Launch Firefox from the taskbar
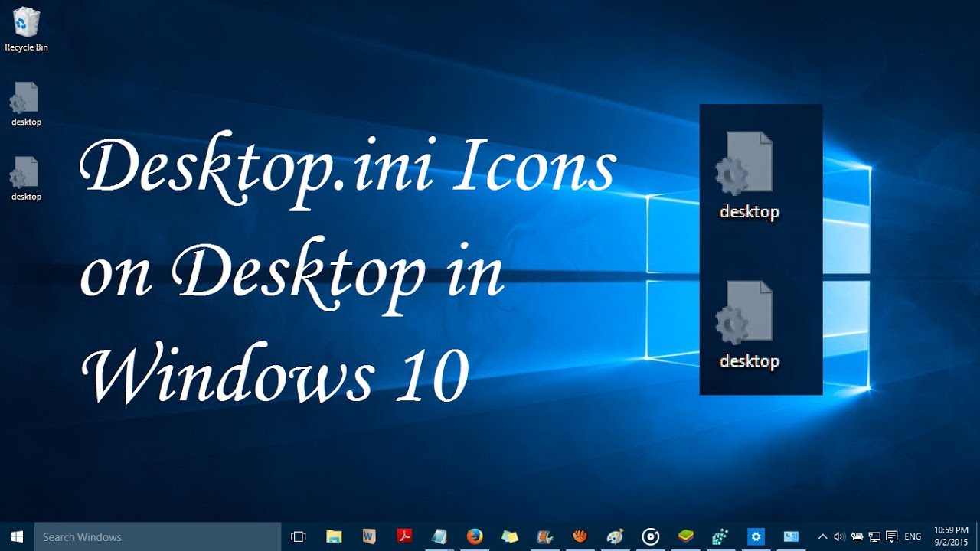 pyautogui.click(x=475, y=536)
